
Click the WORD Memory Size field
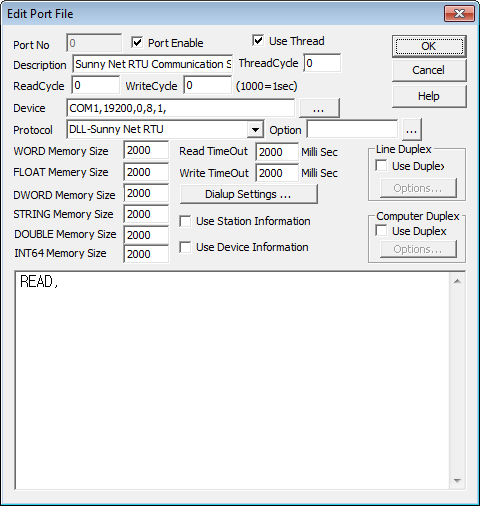146,151
